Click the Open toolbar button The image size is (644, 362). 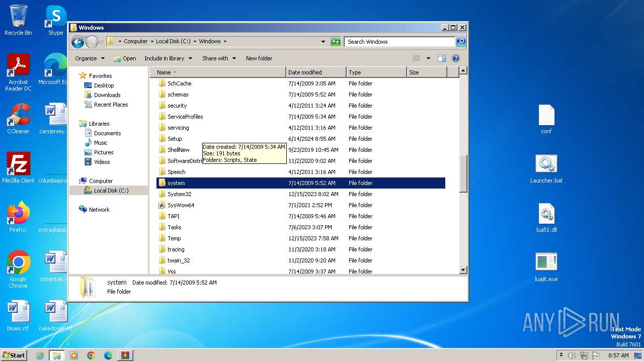125,58
